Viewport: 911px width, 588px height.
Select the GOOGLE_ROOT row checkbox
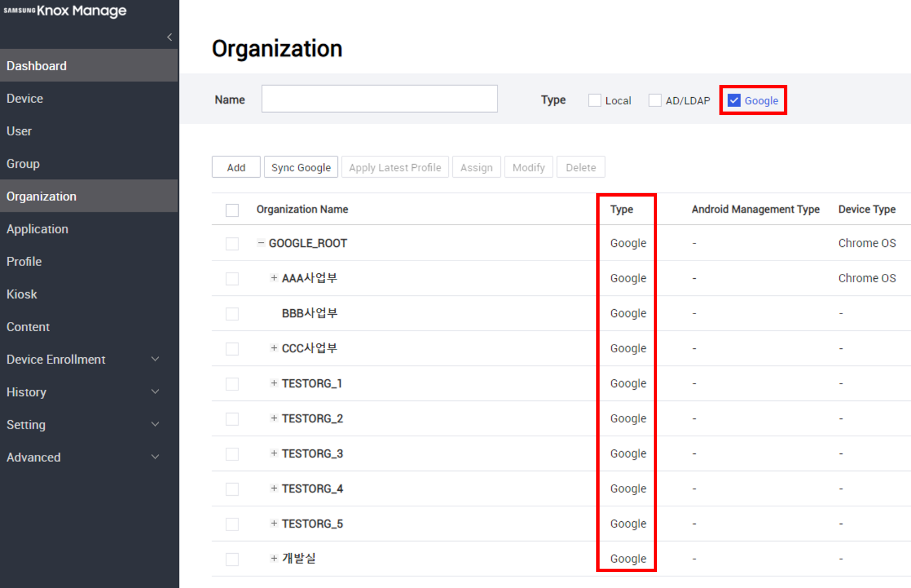(x=232, y=243)
